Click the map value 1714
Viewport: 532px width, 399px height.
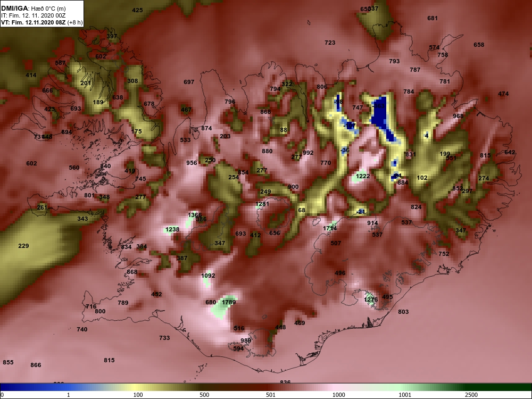(330, 228)
